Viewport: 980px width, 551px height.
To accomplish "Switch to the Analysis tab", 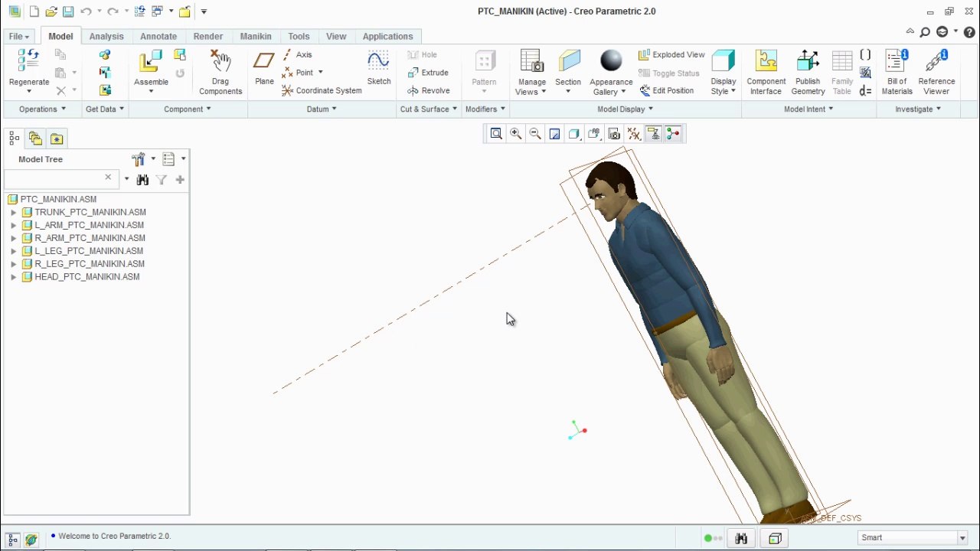I will [x=106, y=36].
